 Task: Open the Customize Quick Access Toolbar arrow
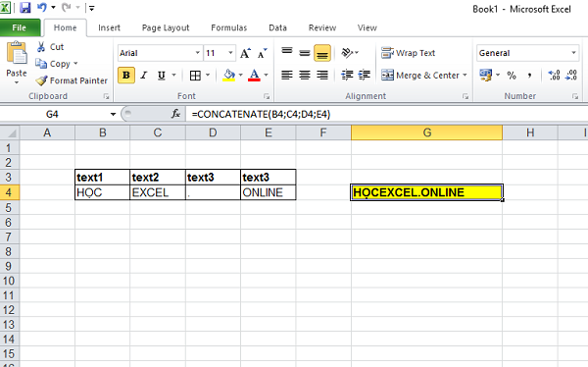92,8
